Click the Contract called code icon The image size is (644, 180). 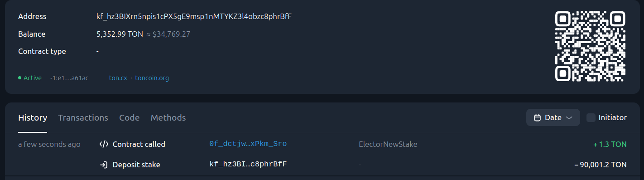pos(104,144)
